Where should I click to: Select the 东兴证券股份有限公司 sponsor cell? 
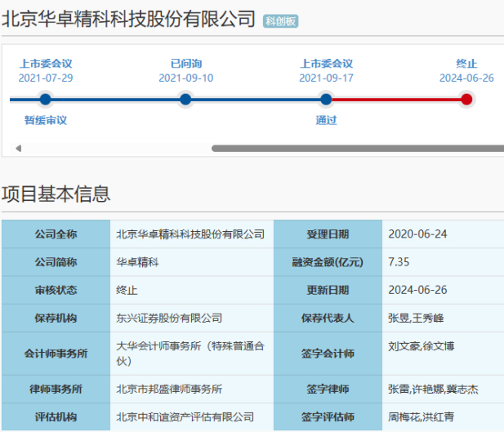pos(192,318)
